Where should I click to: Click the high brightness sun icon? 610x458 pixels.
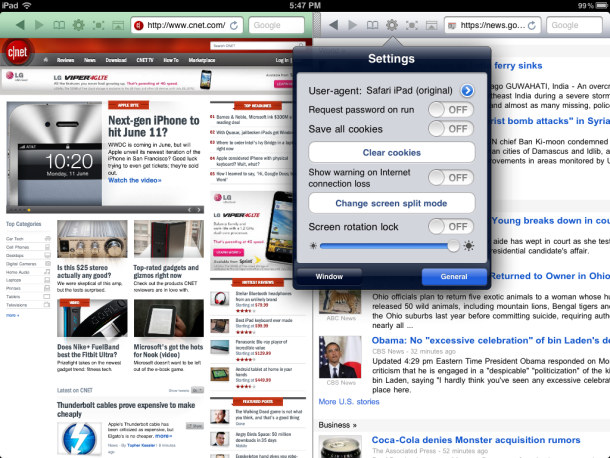(469, 246)
